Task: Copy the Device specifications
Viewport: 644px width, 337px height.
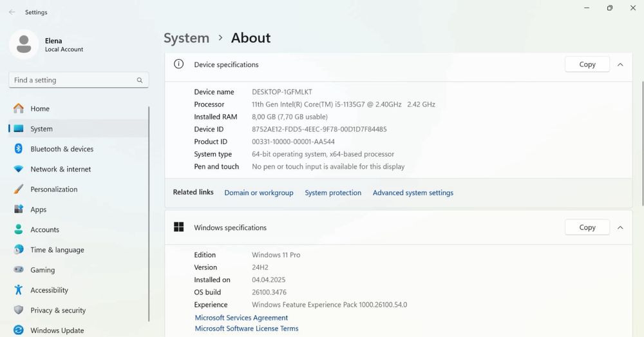Action: click(587, 64)
